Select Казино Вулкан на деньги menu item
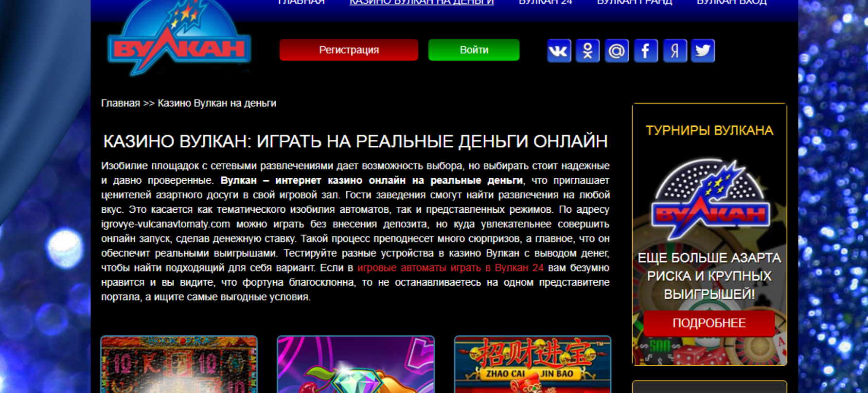 [x=422, y=2]
